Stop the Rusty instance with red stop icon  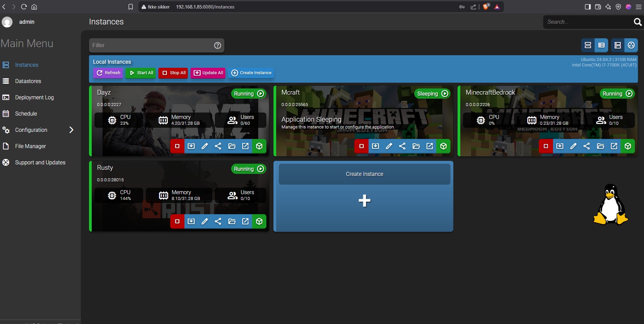click(177, 221)
